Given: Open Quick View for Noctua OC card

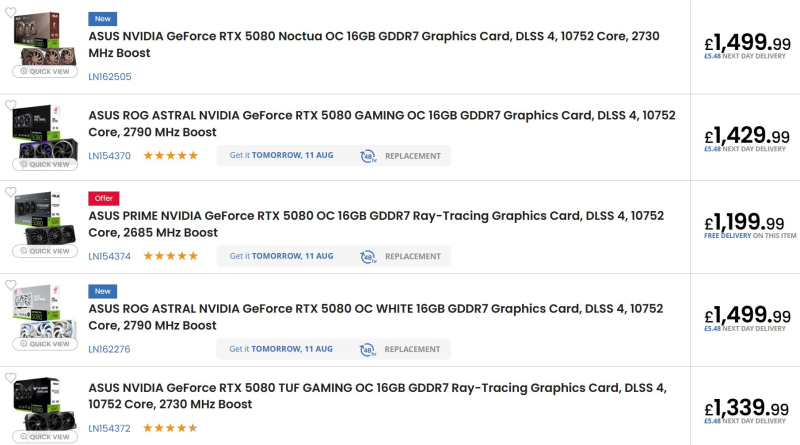Looking at the screenshot, I should coord(43,71).
